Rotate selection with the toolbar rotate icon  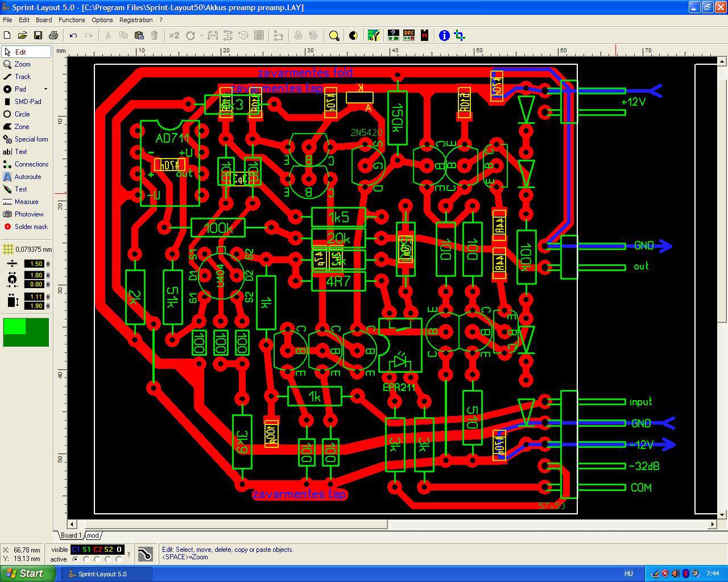[191, 35]
